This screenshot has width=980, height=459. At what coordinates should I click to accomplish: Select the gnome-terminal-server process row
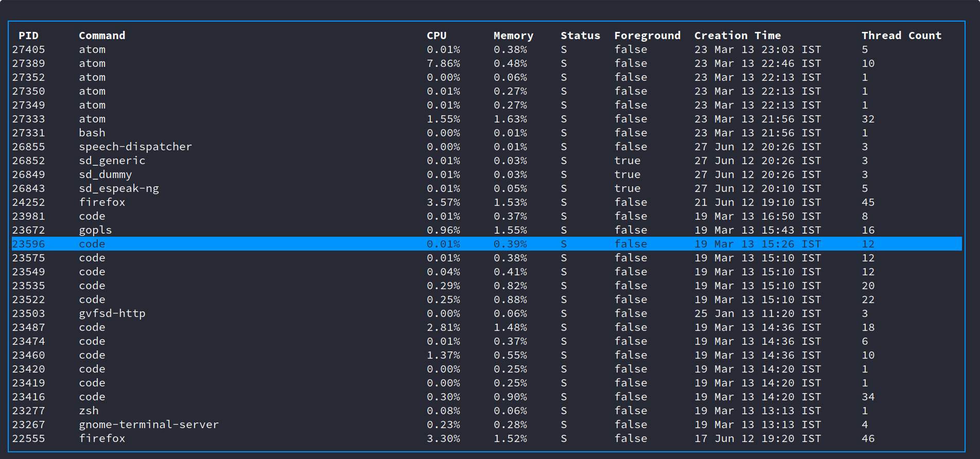487,425
